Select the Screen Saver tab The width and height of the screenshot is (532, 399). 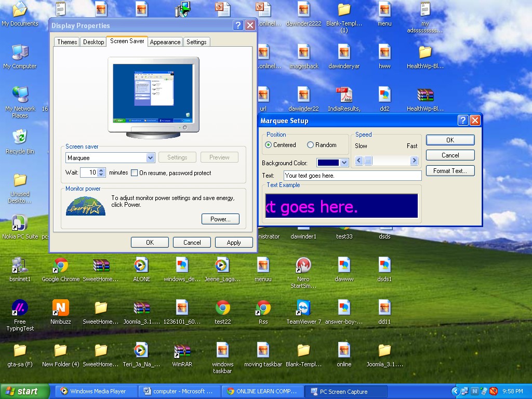tap(127, 41)
